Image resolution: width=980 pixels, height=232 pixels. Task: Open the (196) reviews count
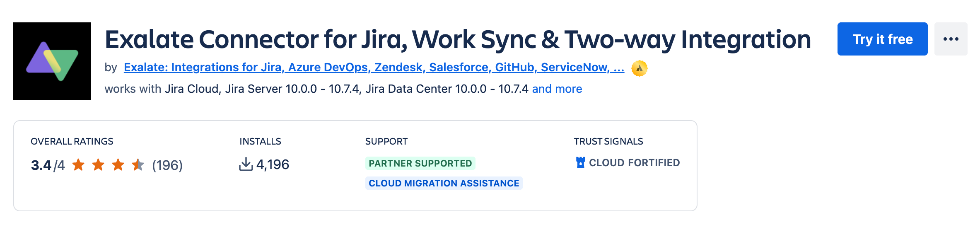coord(167,165)
